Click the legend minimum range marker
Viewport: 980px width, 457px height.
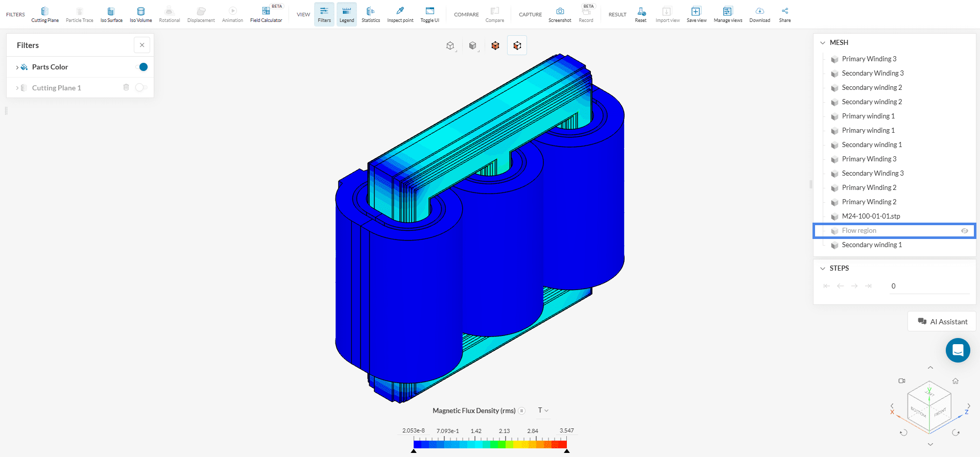click(414, 451)
